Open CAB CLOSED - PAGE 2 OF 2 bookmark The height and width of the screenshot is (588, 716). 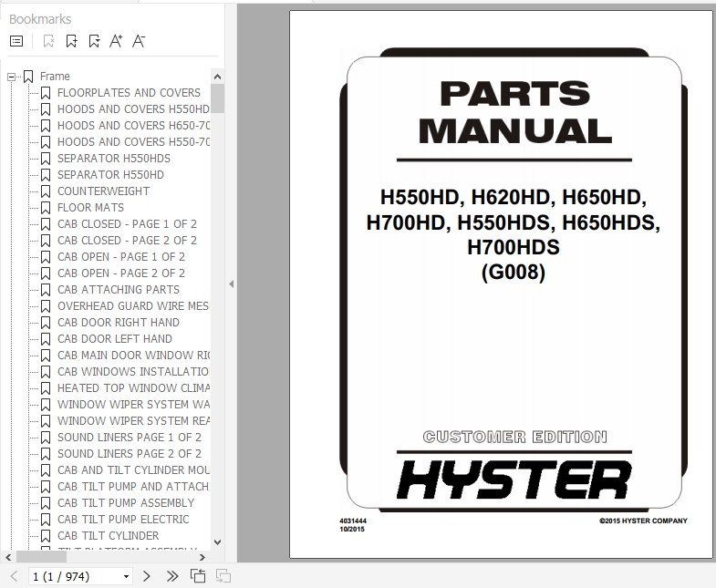127,241
